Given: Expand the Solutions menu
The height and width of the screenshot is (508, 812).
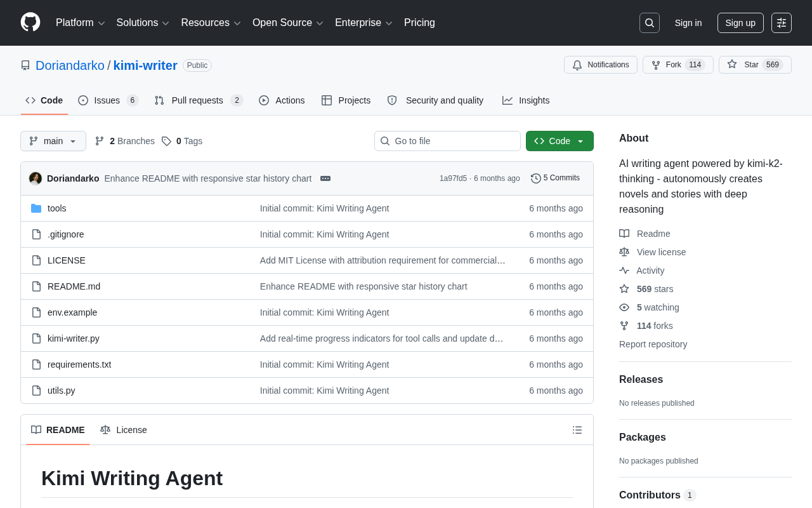Looking at the screenshot, I should click(143, 23).
